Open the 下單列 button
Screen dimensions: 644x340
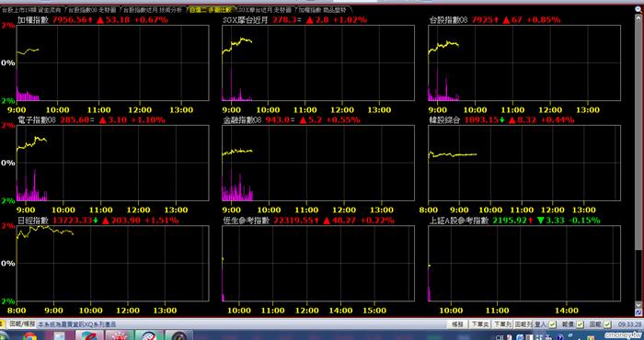[502, 324]
